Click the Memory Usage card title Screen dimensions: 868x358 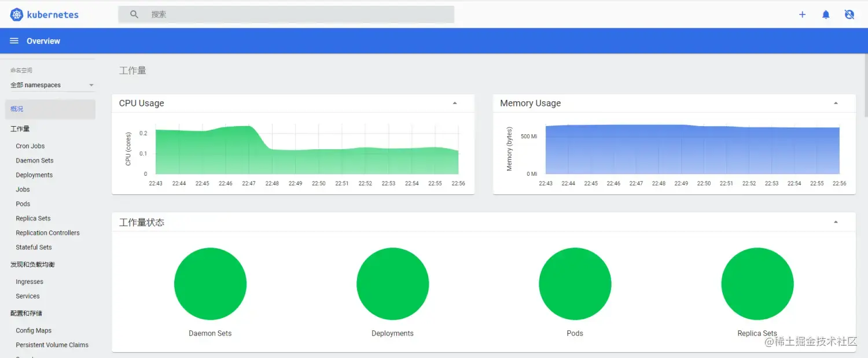coord(530,103)
